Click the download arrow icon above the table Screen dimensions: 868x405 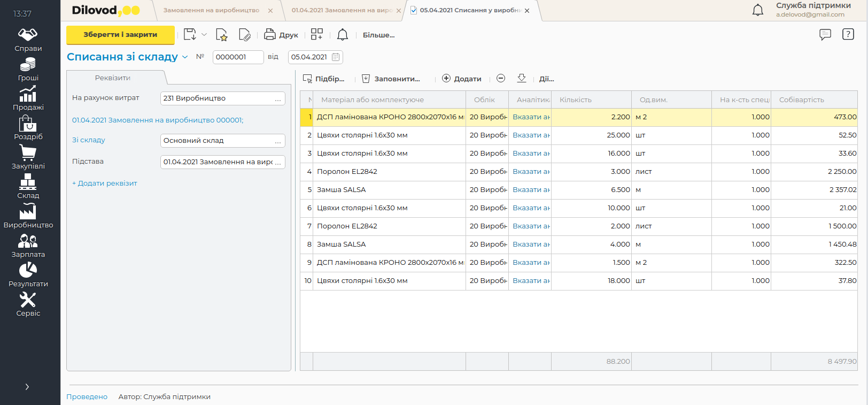point(522,79)
